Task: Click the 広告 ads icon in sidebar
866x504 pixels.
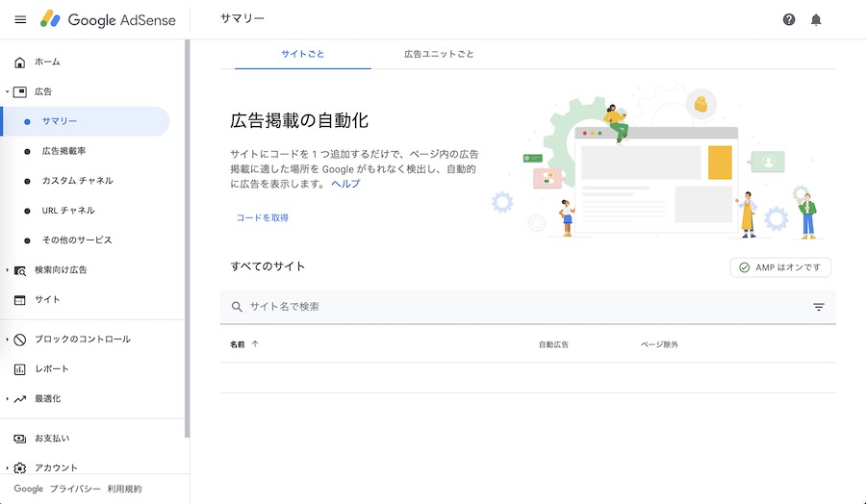Action: tap(20, 91)
